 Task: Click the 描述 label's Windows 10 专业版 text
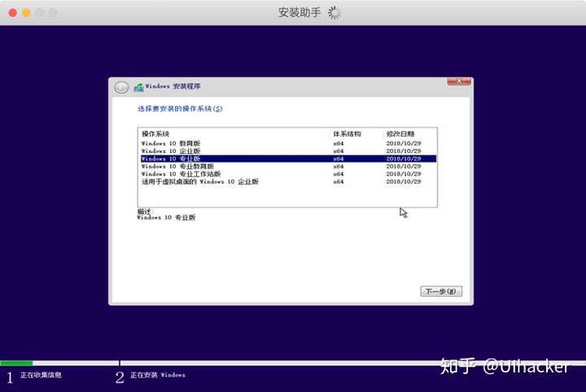tap(166, 218)
